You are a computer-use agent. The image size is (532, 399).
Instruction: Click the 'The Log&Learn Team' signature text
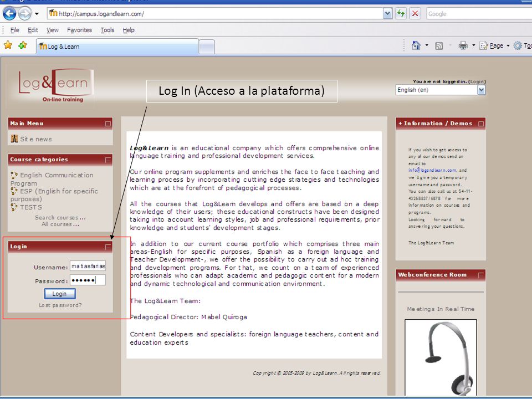431,243
